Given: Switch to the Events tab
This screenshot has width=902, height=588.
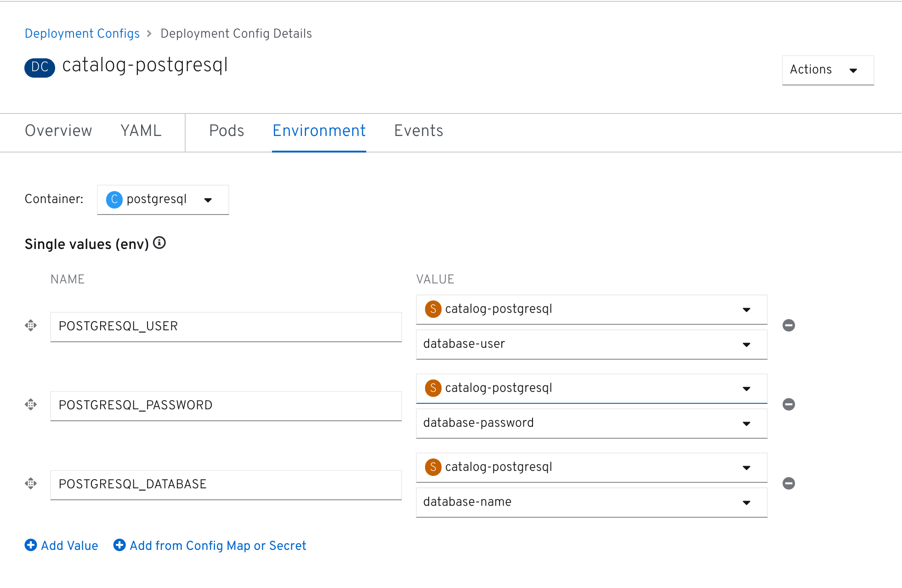Looking at the screenshot, I should coord(419,131).
